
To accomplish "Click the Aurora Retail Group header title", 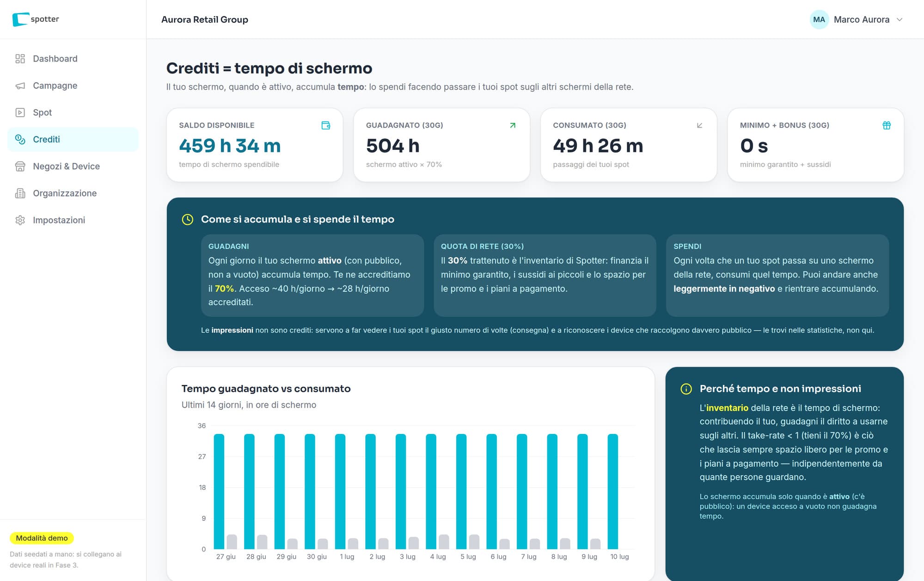I will click(x=205, y=19).
